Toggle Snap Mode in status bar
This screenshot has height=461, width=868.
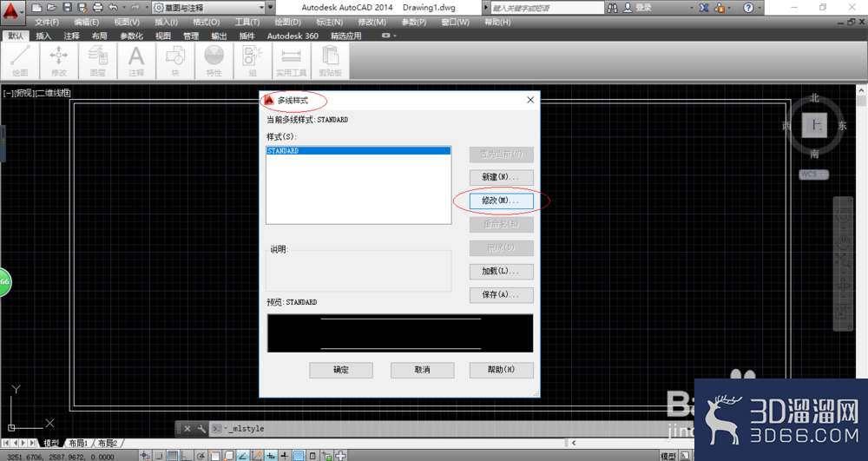pyautogui.click(x=159, y=456)
